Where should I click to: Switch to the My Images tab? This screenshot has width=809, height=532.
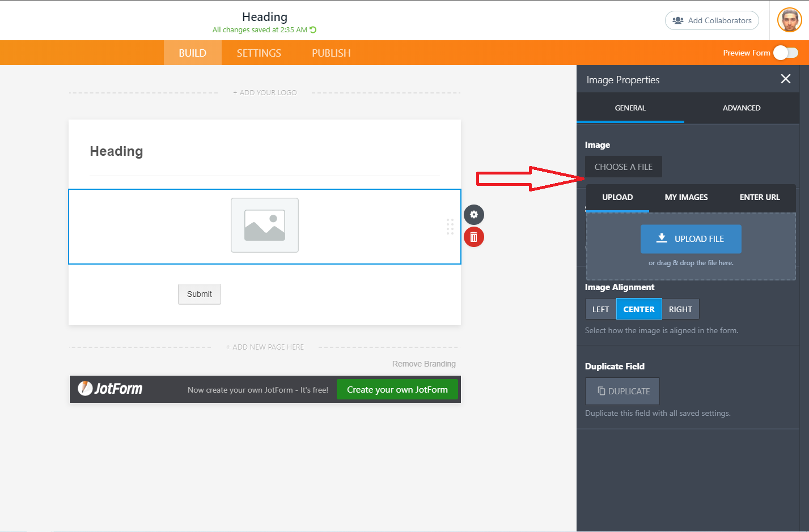coord(686,198)
